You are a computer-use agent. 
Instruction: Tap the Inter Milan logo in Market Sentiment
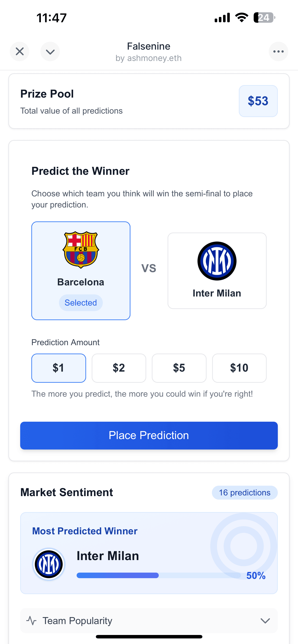click(49, 564)
